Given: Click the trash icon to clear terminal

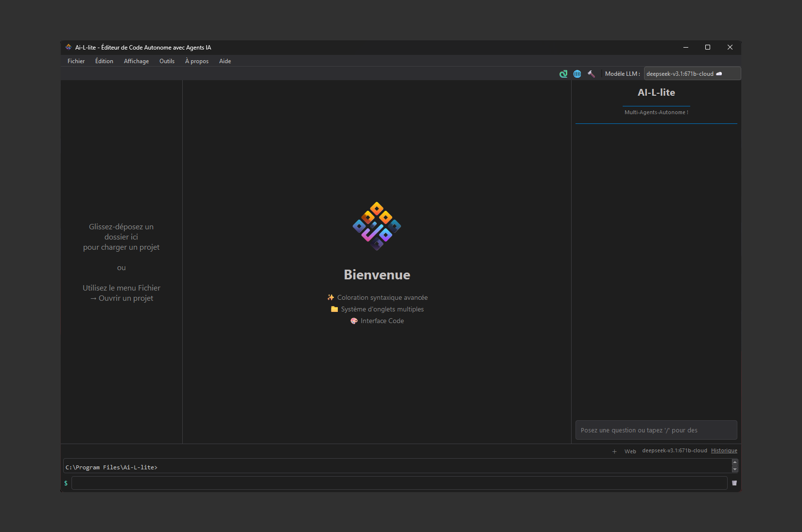Looking at the screenshot, I should point(734,483).
